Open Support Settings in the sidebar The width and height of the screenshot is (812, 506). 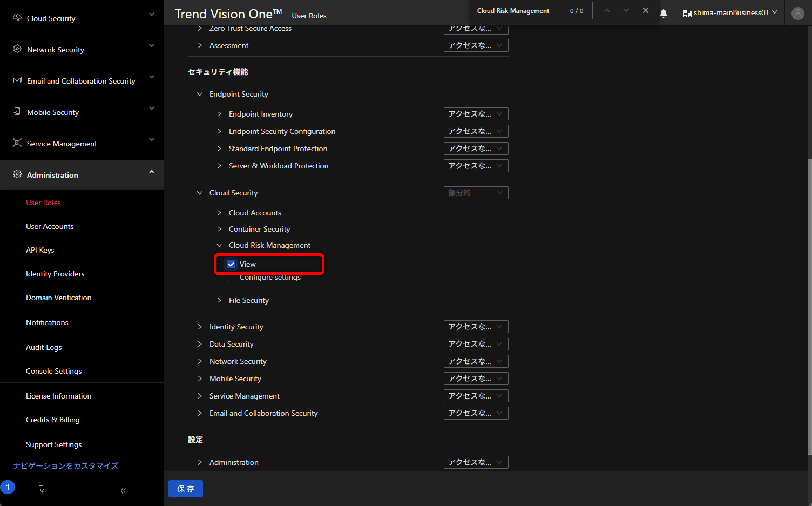pyautogui.click(x=54, y=444)
